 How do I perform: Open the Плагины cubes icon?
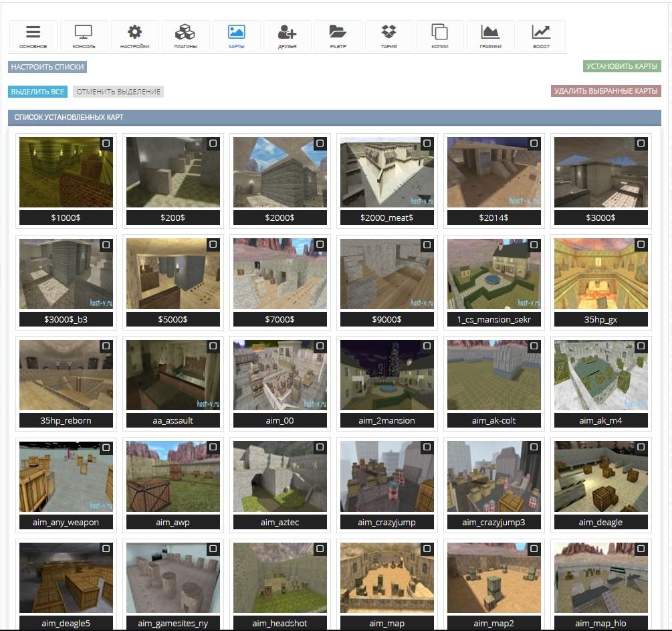coord(185,32)
